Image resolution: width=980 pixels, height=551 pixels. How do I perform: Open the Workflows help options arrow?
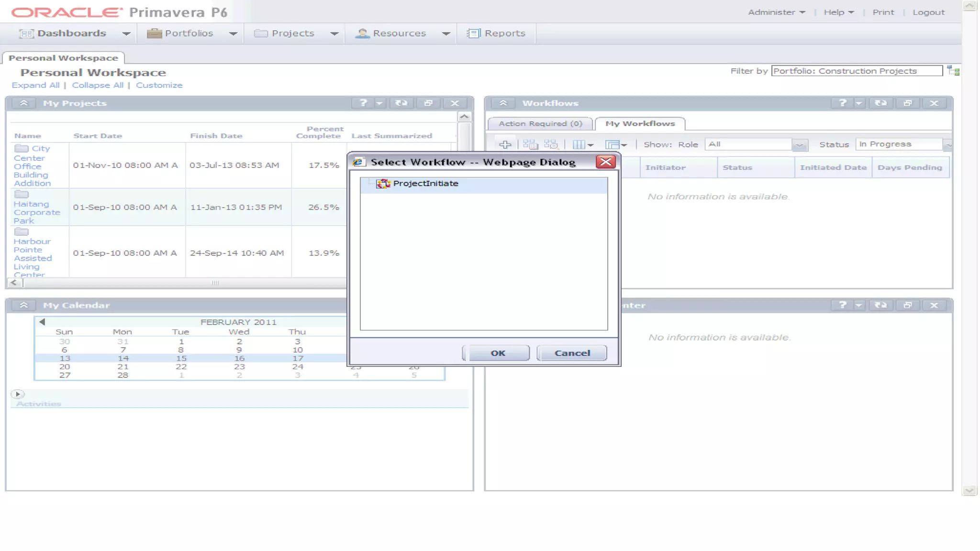(x=859, y=103)
